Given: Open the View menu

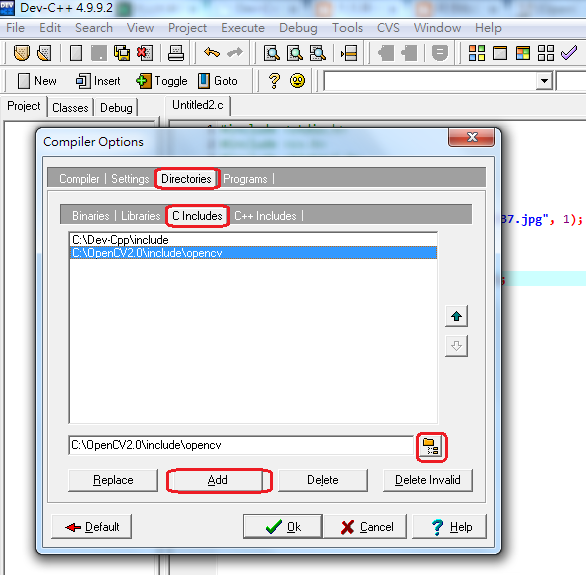Looking at the screenshot, I should tap(140, 28).
